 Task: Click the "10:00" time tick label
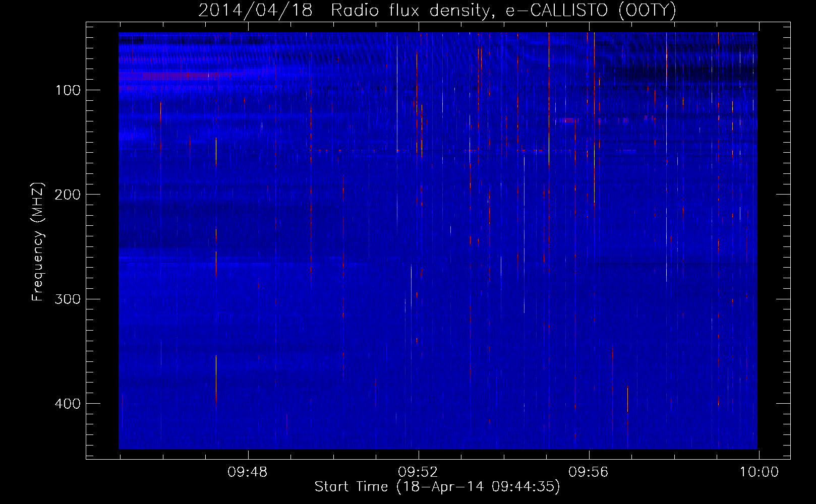click(759, 472)
